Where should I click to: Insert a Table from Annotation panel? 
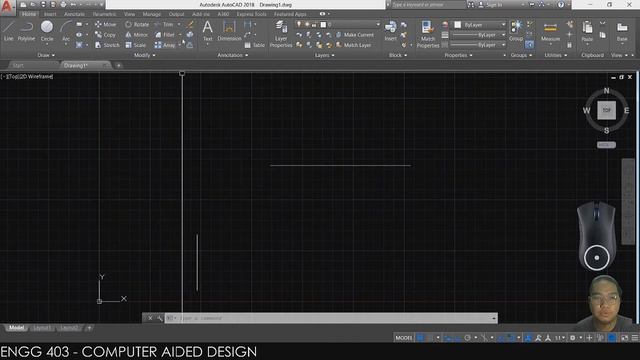255,45
